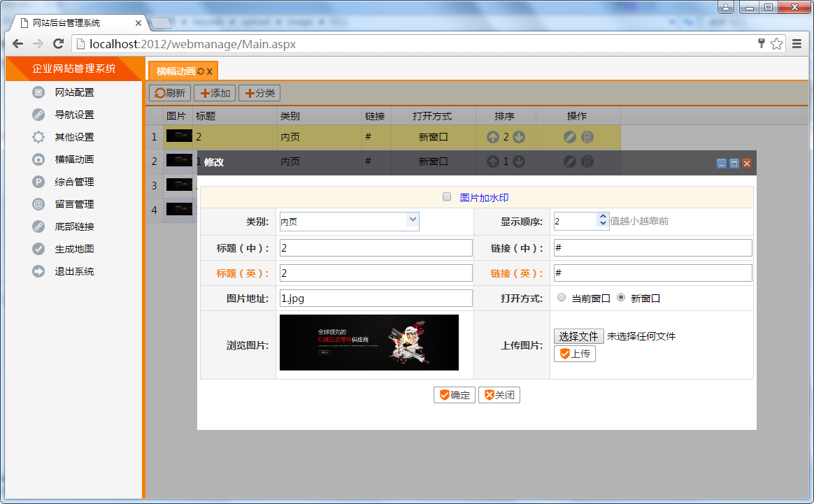Screen dimensions: 814x504
Task: Open 导航设置 in the sidebar
Action: click(74, 115)
